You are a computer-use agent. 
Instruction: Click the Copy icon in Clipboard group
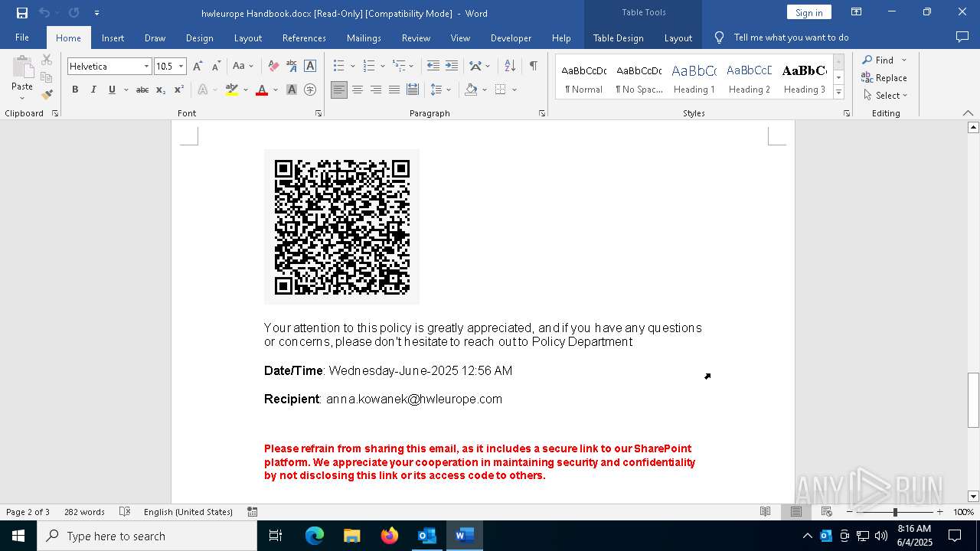tap(47, 77)
